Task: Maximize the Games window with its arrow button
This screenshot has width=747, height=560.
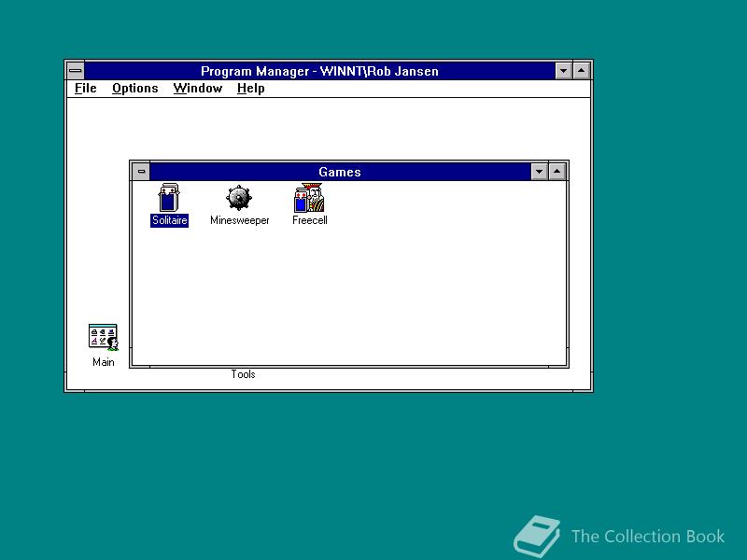Action: pyautogui.click(x=557, y=172)
